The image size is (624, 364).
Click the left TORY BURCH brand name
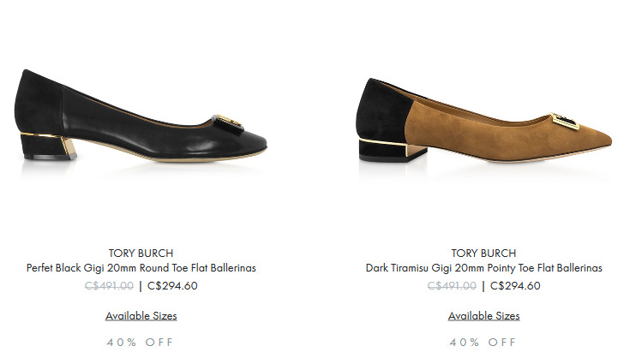tap(141, 254)
